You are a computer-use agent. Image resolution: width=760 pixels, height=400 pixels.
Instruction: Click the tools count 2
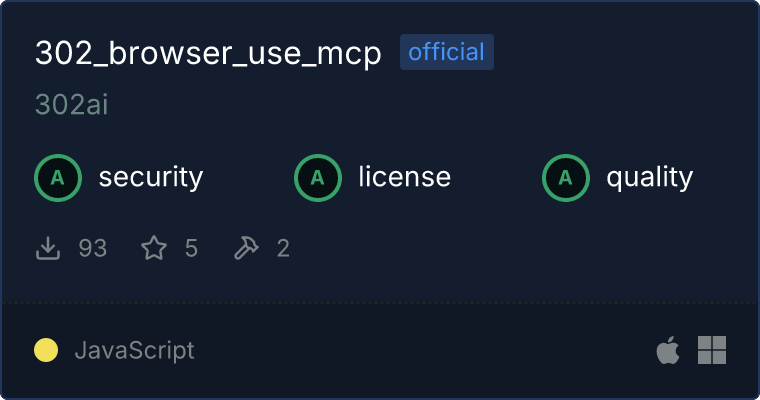tap(283, 248)
